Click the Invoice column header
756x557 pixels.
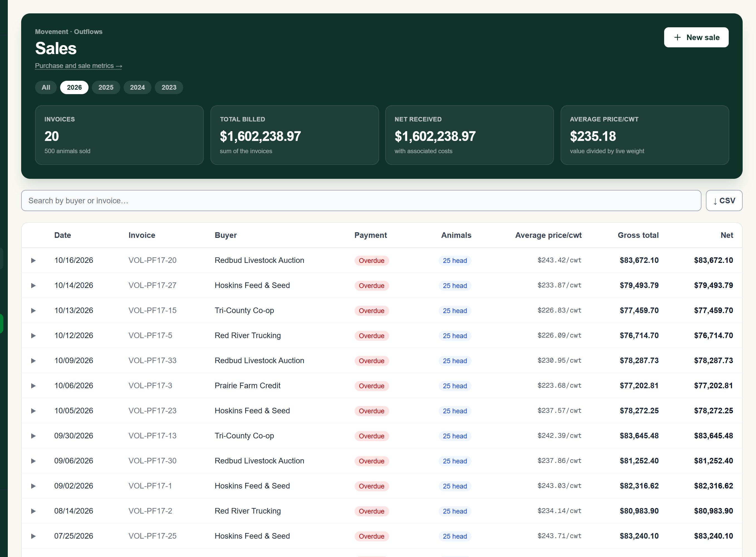tap(142, 235)
